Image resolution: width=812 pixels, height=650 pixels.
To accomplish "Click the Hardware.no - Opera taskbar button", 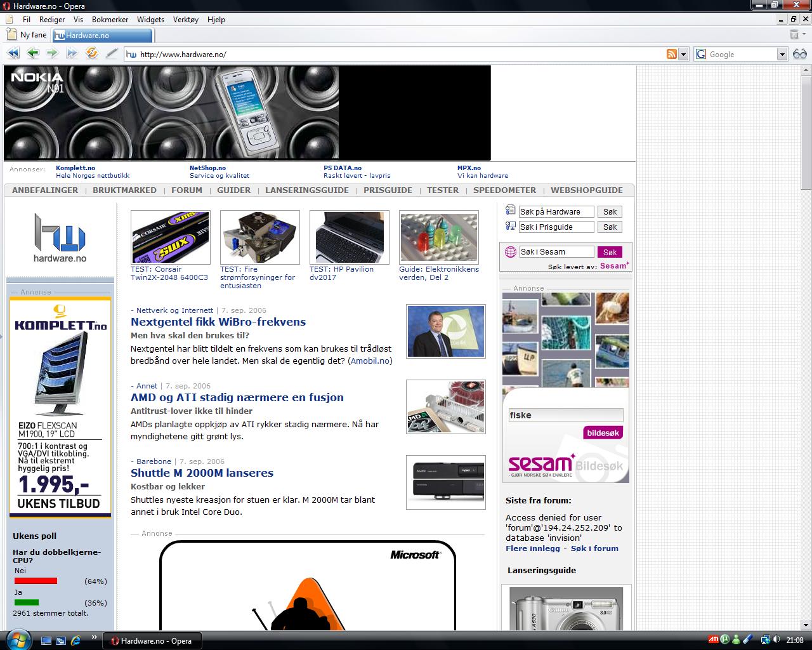I will click(x=152, y=641).
